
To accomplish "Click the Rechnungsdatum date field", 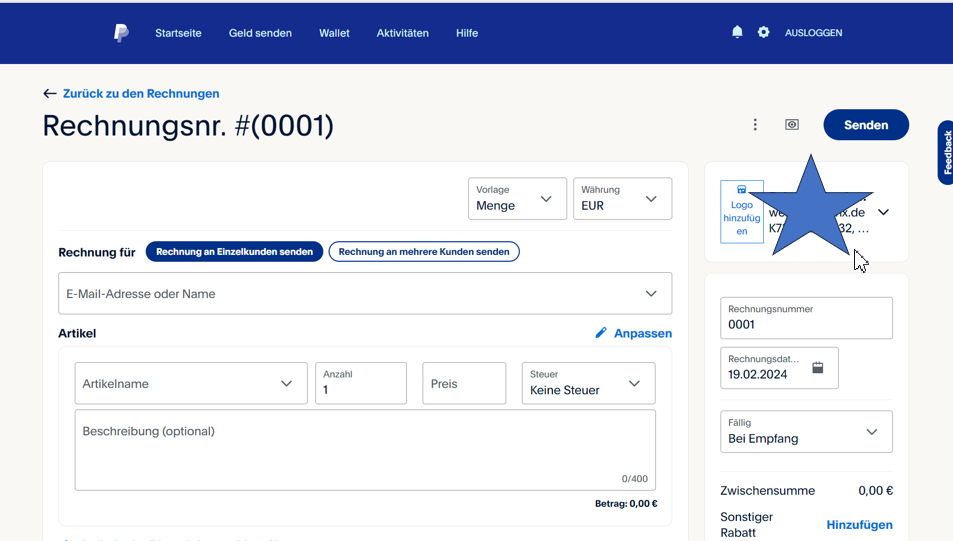I will [779, 368].
